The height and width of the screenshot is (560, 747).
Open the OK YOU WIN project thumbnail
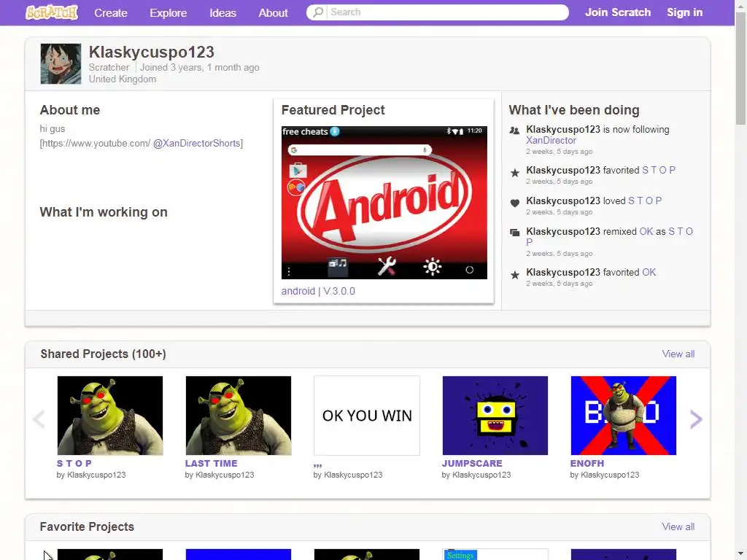coord(367,416)
